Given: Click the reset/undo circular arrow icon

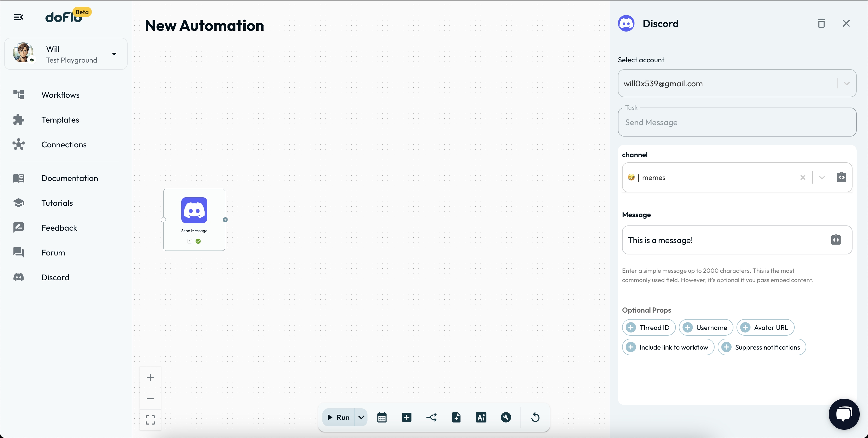Looking at the screenshot, I should point(535,417).
